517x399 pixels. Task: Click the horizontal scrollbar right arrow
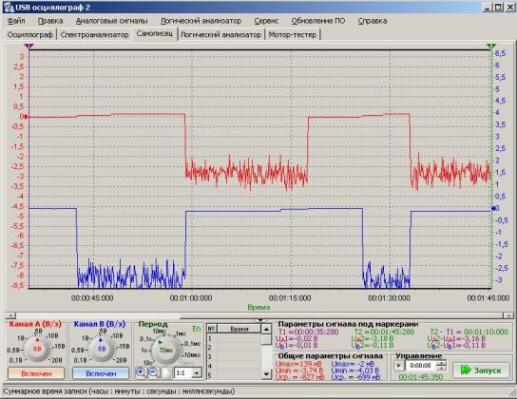click(509, 315)
